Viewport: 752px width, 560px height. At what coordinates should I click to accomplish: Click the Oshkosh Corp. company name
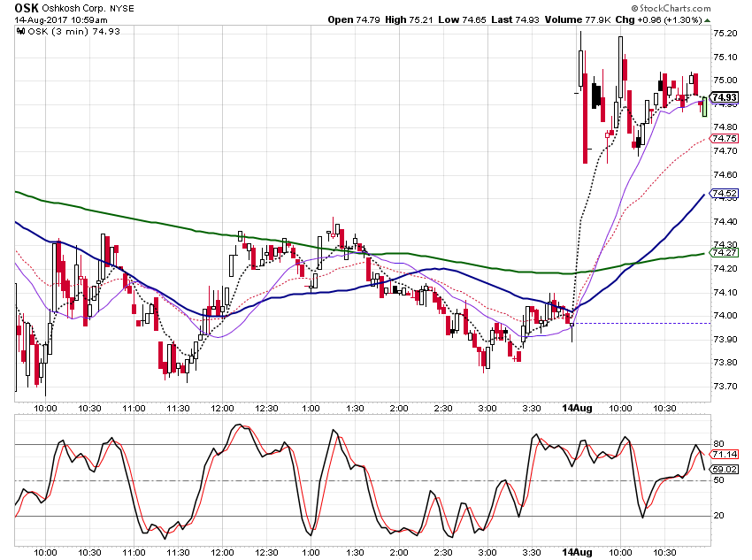point(73,9)
